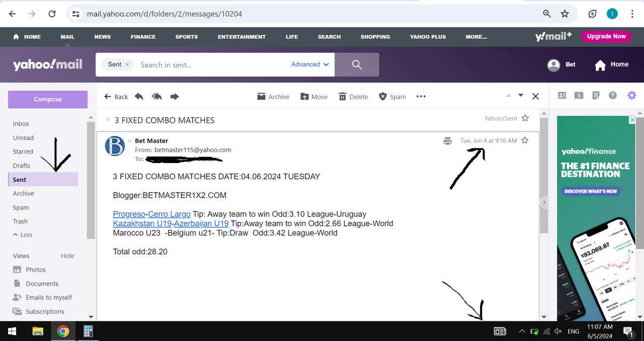Open the Unread folder

click(x=23, y=138)
